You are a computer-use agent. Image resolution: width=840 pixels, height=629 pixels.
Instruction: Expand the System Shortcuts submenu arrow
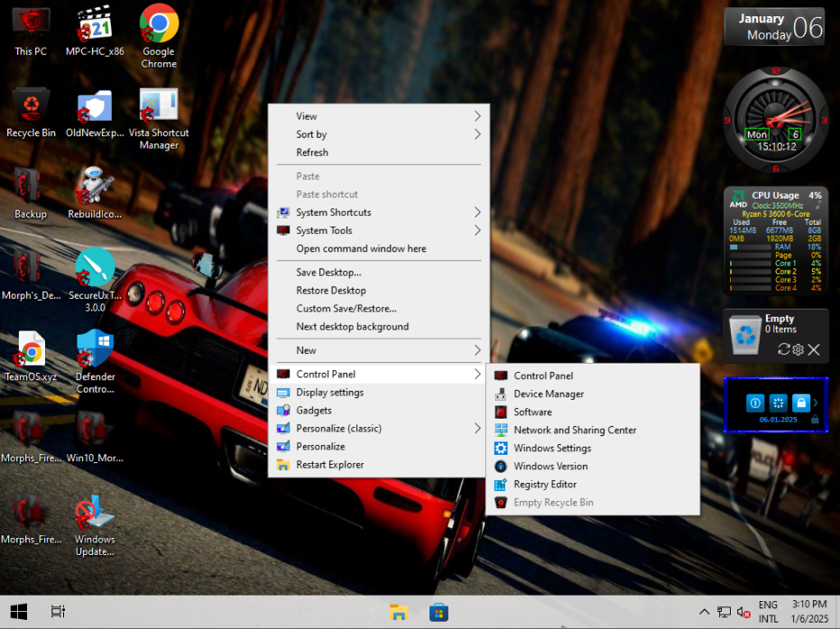point(477,213)
